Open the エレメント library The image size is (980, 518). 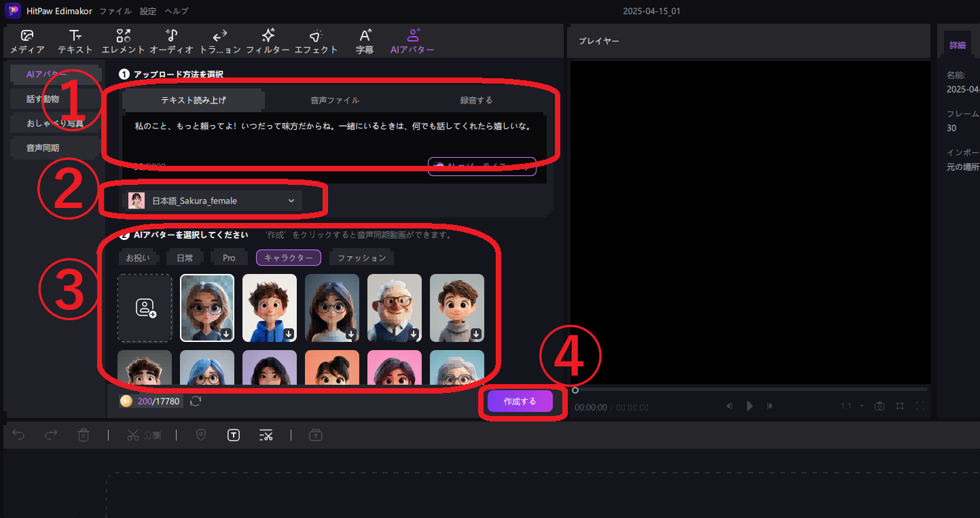[x=125, y=41]
